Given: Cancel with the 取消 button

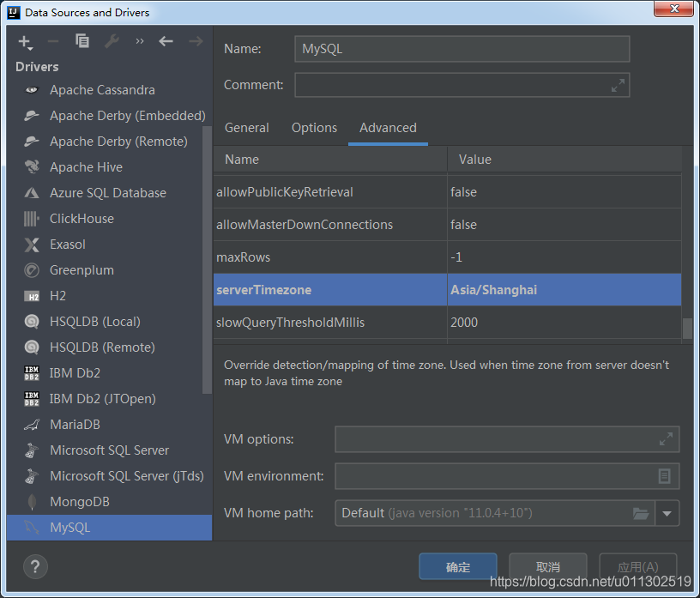Looking at the screenshot, I should (x=548, y=567).
